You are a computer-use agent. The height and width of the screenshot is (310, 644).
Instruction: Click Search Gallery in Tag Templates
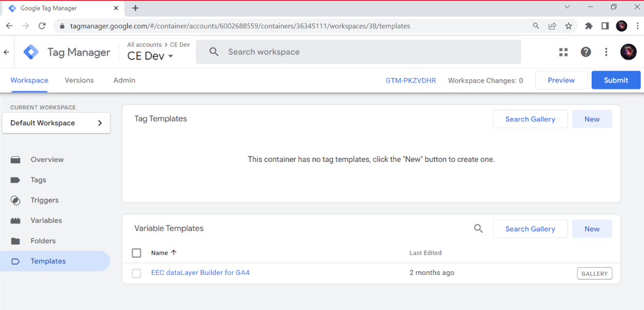click(530, 119)
